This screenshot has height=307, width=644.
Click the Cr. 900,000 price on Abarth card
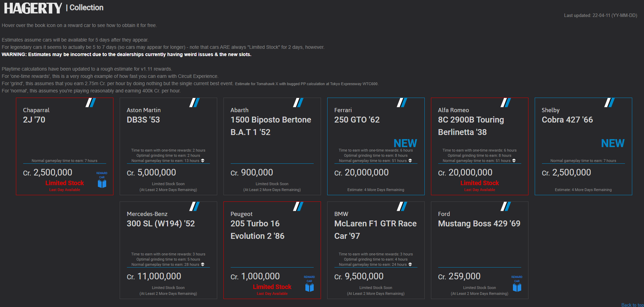252,172
